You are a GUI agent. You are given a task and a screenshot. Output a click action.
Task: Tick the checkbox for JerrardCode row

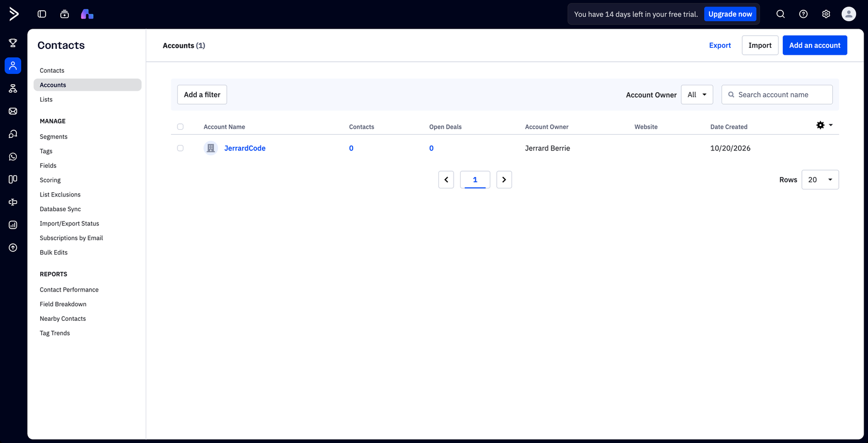[180, 148]
